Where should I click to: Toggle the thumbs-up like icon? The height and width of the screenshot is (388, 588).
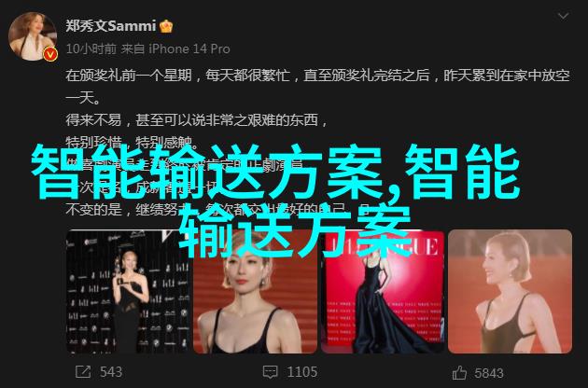pos(459,373)
